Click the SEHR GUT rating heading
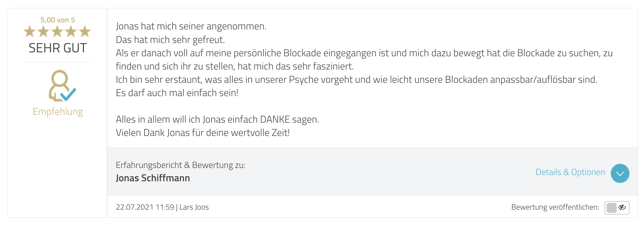644x225 pixels. tap(58, 48)
